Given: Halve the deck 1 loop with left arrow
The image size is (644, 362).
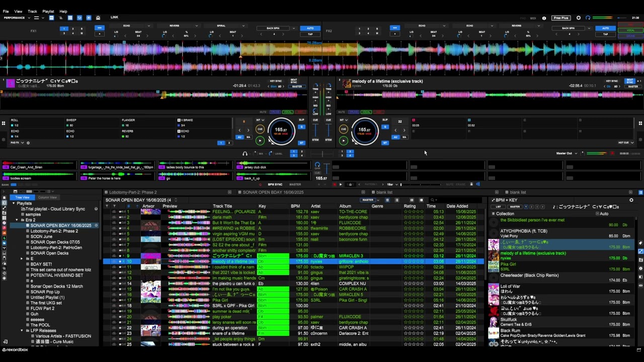Looking at the screenshot, I should pos(239,130).
